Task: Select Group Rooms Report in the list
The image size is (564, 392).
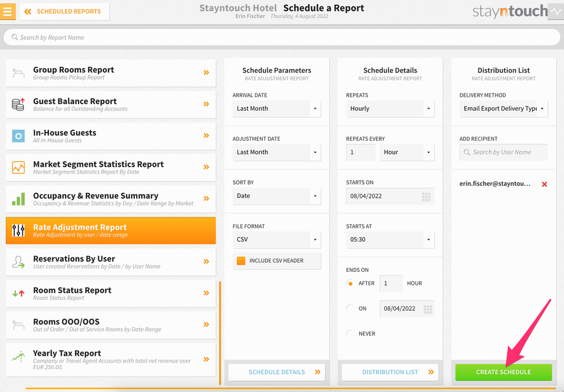Action: (x=111, y=73)
